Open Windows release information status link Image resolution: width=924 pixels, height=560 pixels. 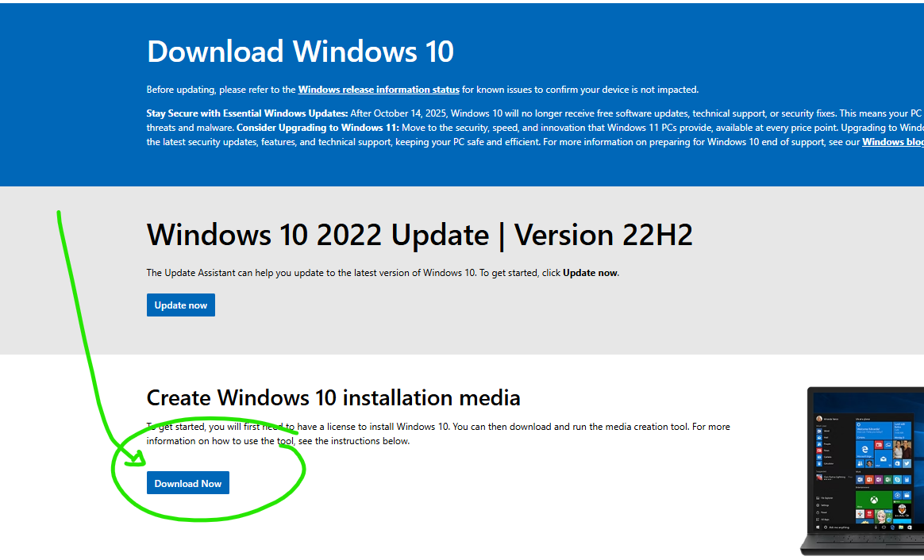tap(379, 90)
